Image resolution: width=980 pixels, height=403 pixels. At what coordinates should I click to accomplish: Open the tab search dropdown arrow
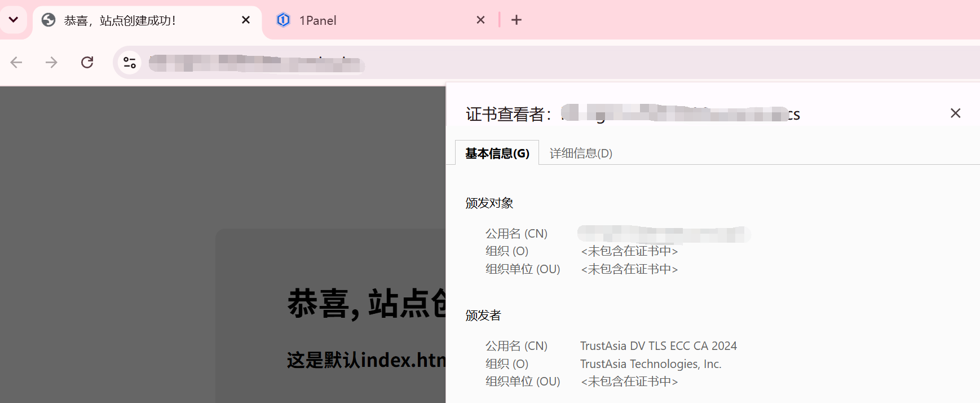point(14,20)
